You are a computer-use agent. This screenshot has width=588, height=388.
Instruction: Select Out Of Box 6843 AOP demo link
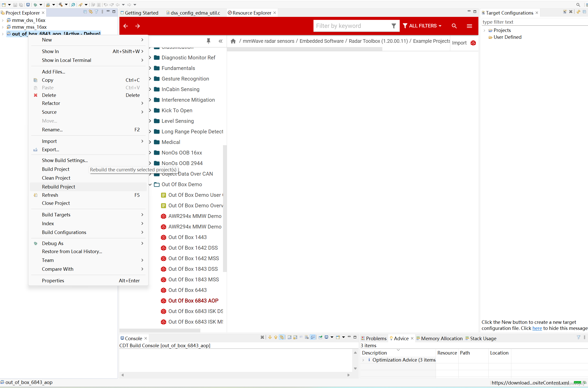[x=193, y=300]
